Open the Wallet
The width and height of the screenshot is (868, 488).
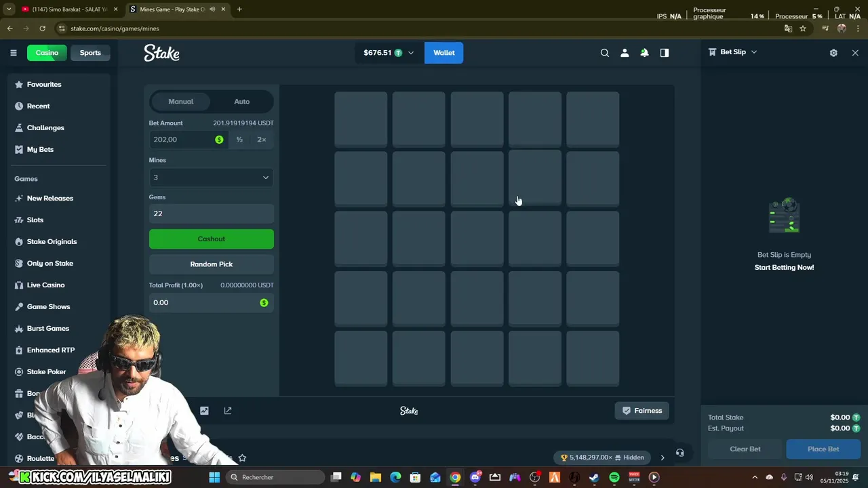444,53
